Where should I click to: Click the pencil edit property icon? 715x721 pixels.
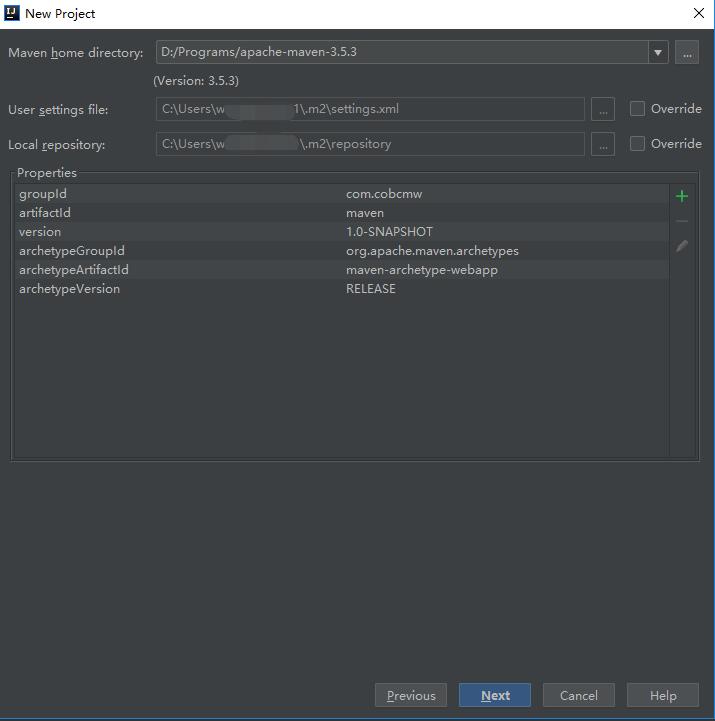[682, 246]
